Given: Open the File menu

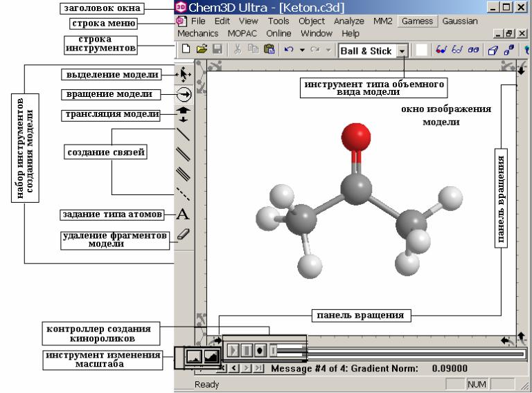Looking at the screenshot, I should click(x=198, y=21).
